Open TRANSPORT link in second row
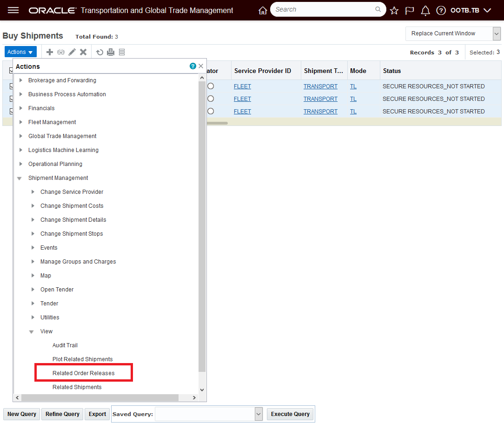 [320, 99]
